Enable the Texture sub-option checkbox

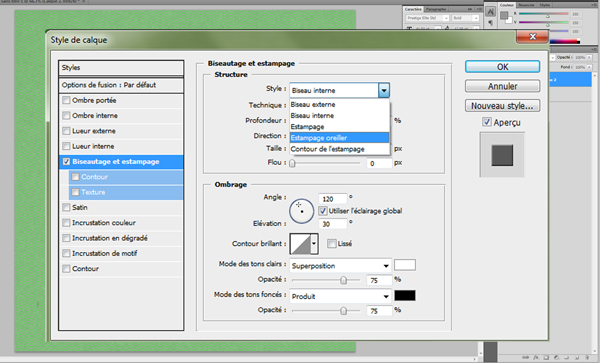(x=75, y=192)
